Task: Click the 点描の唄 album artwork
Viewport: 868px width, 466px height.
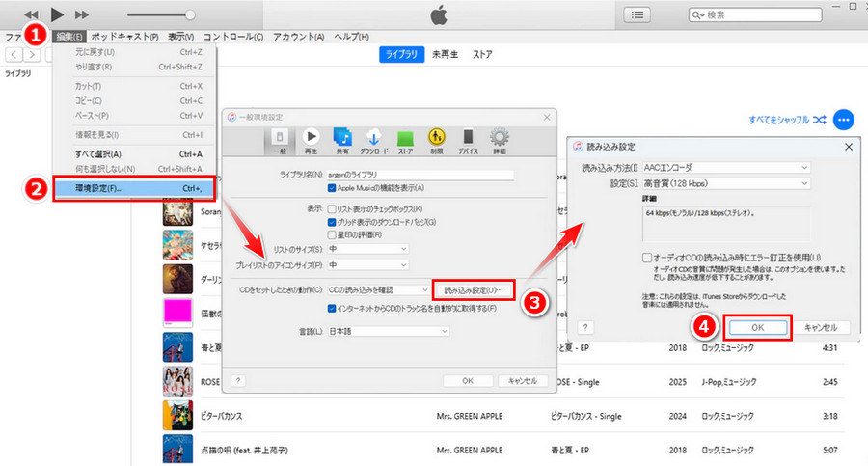Action: 177,450
